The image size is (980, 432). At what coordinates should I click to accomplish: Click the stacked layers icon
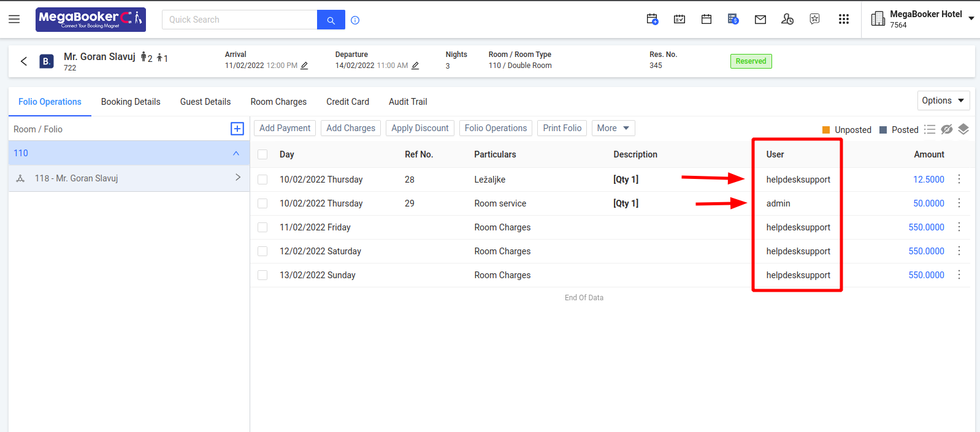point(963,129)
